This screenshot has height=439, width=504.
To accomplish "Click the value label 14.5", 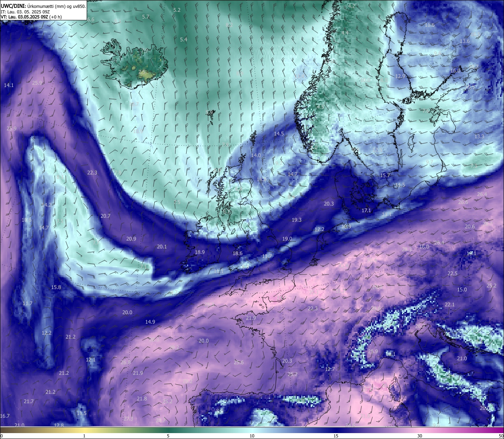I will coord(279,134).
